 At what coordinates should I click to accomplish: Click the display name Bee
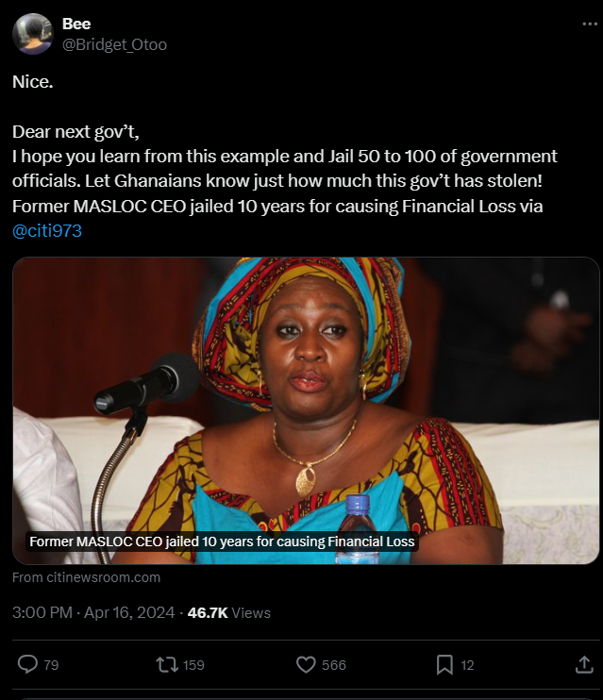click(76, 24)
